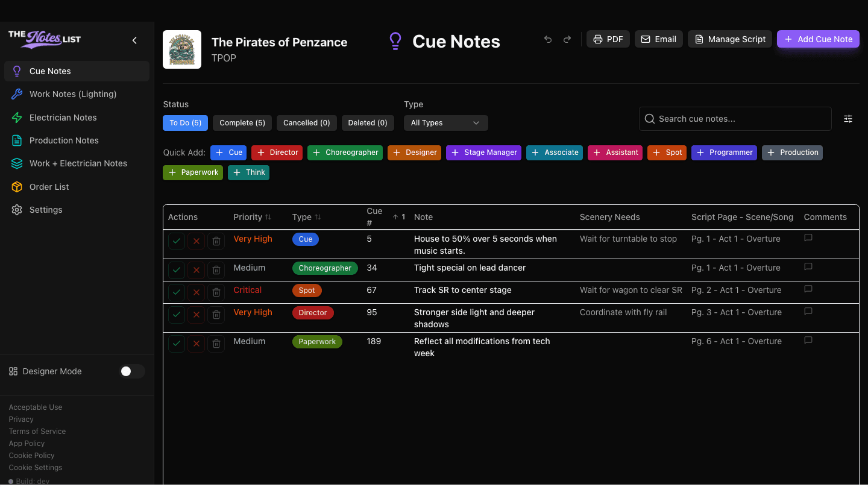868x487 pixels.
Task: Click the redo arrow icon
Action: click(x=567, y=39)
